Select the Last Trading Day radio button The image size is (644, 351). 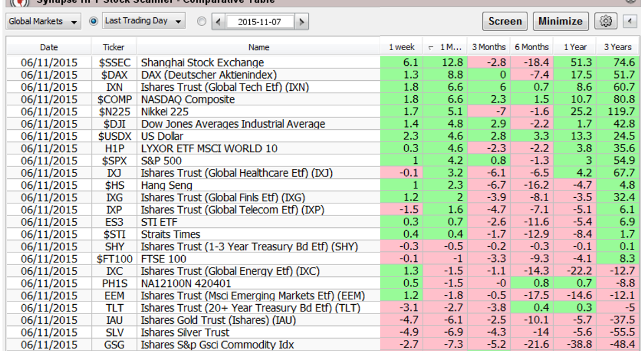(94, 21)
